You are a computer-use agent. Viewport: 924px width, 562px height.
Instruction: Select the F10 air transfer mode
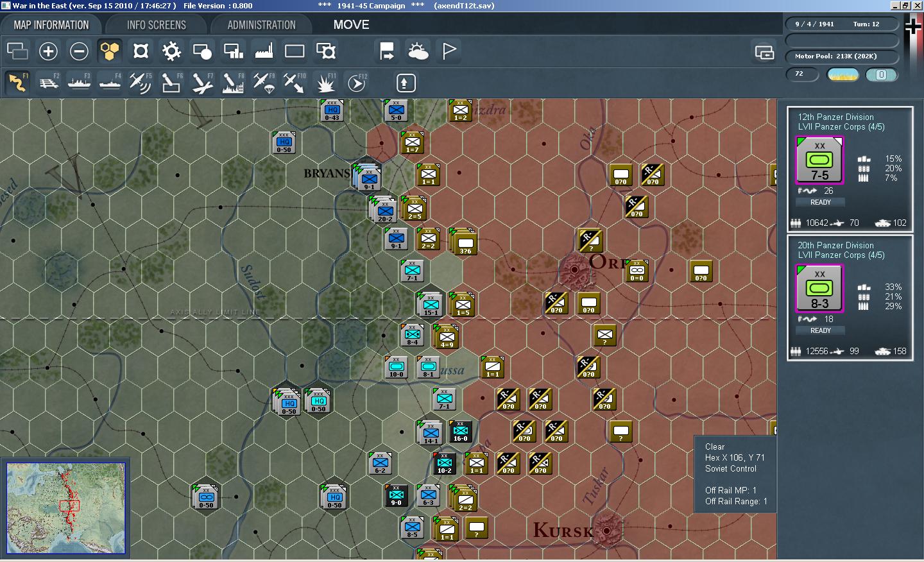[295, 82]
